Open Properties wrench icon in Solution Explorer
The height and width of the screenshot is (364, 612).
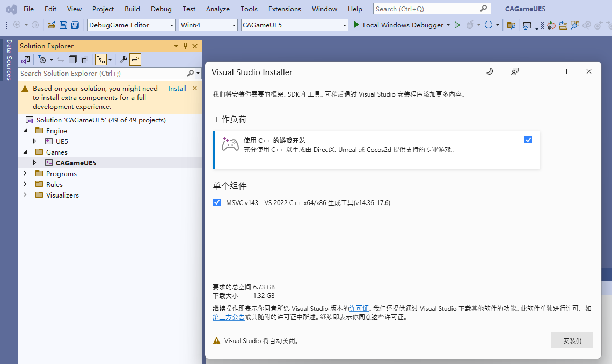(123, 60)
